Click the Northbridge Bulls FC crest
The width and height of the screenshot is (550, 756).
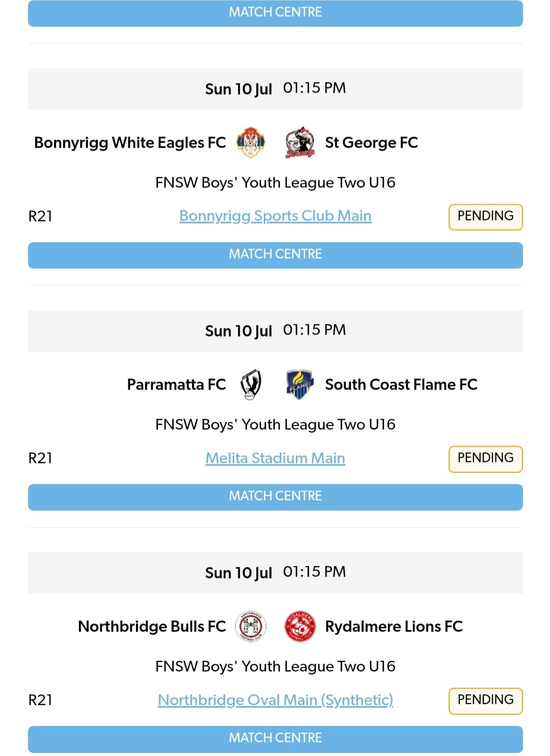pos(251,627)
